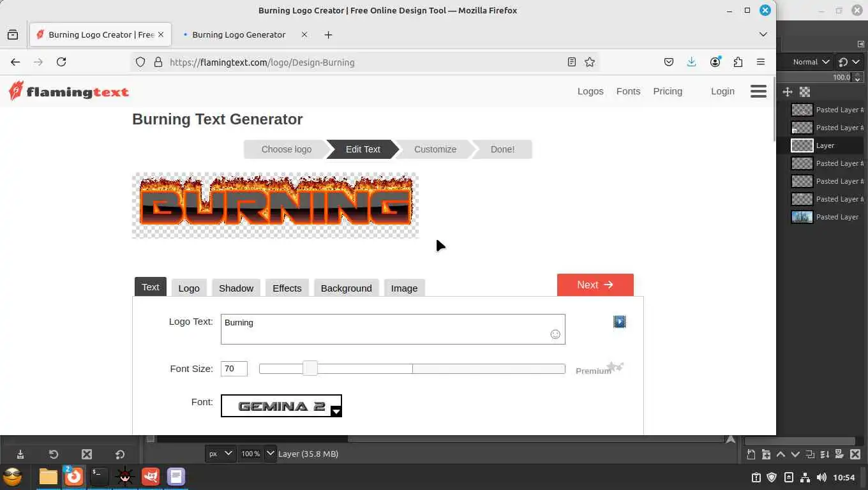Screen dimensions: 868x490
Task: Reset tool options to defaults in GIMP
Action: point(120,454)
